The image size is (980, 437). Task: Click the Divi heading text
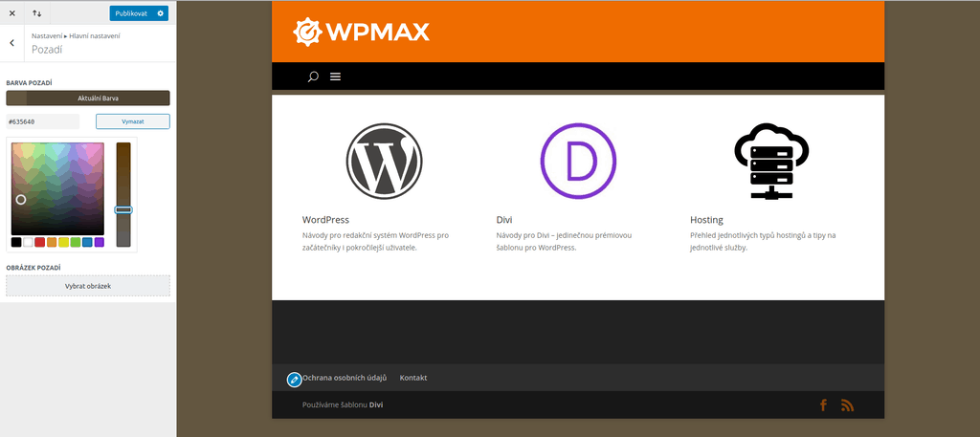coord(504,220)
